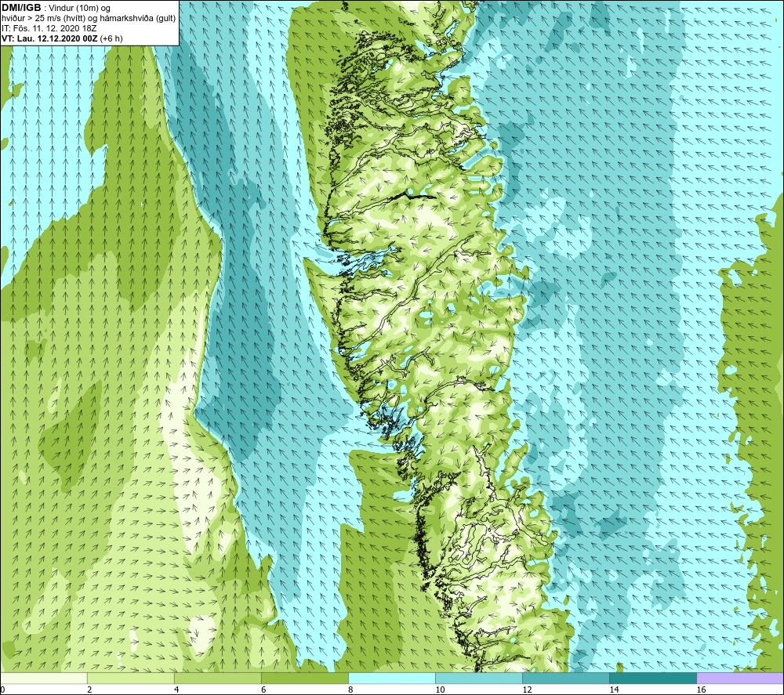Click the 10–12 m/s turquoise legend swatch
Image resolution: width=784 pixels, height=695 pixels.
[478, 678]
